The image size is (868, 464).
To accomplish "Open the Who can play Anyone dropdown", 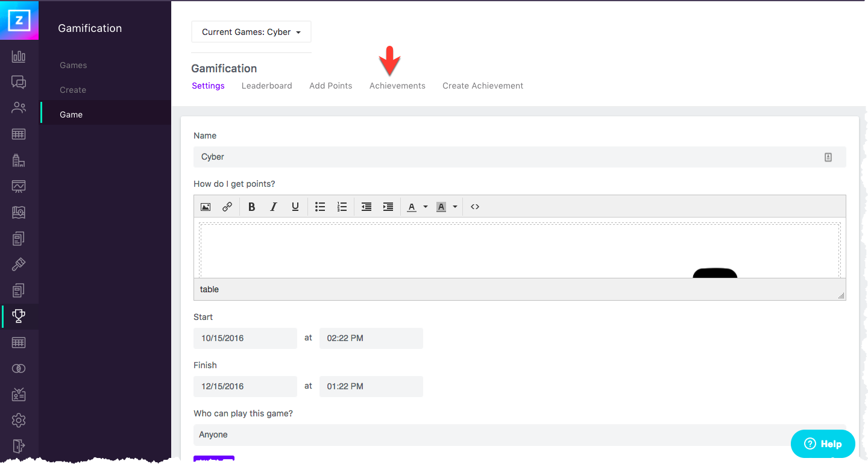I will [x=520, y=434].
